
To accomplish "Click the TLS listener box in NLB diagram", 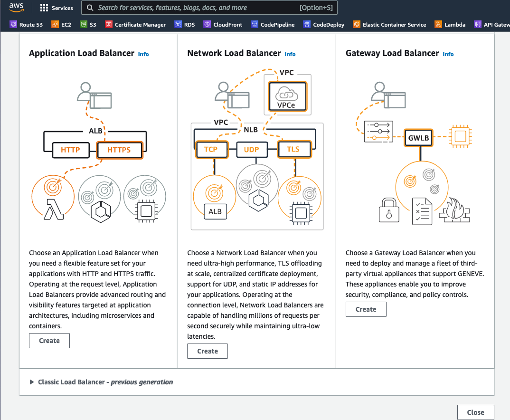I will coord(294,149).
